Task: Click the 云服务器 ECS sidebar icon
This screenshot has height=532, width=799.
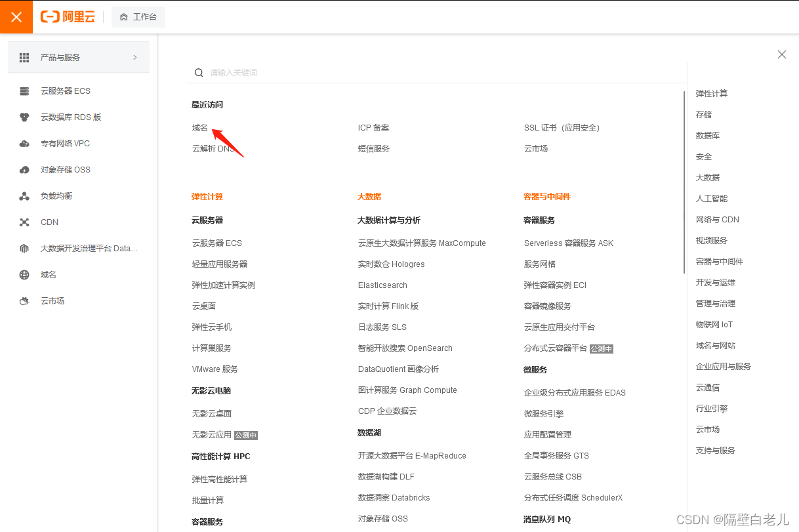Action: 24,91
